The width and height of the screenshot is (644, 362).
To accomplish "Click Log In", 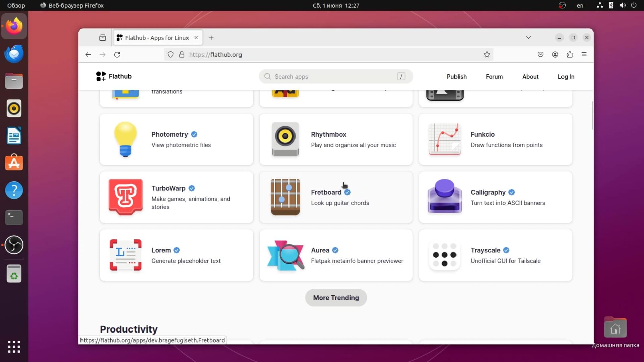I will pos(566,77).
